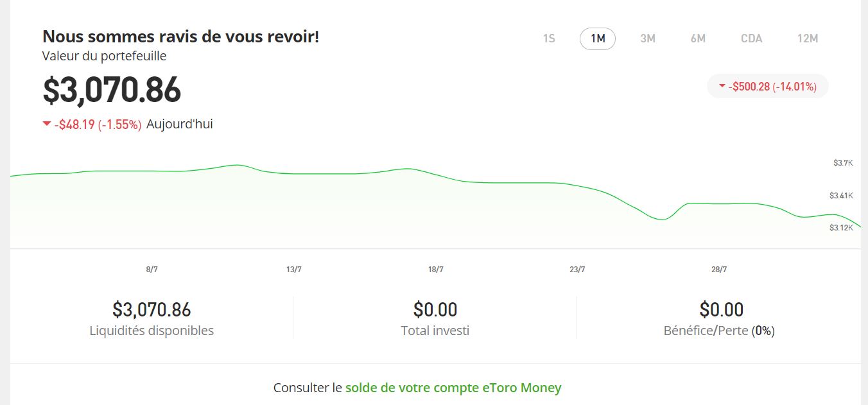Switch chart to 3M range
The image size is (868, 405).
coord(648,39)
